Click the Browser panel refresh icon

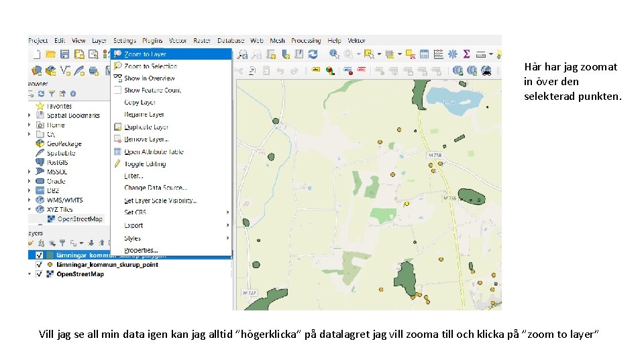(40, 94)
